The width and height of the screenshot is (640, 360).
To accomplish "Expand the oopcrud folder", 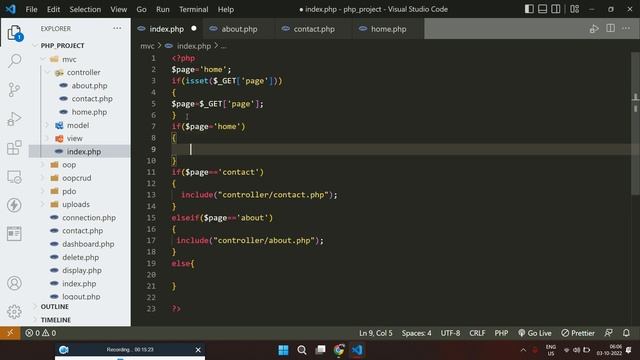I will [x=76, y=178].
